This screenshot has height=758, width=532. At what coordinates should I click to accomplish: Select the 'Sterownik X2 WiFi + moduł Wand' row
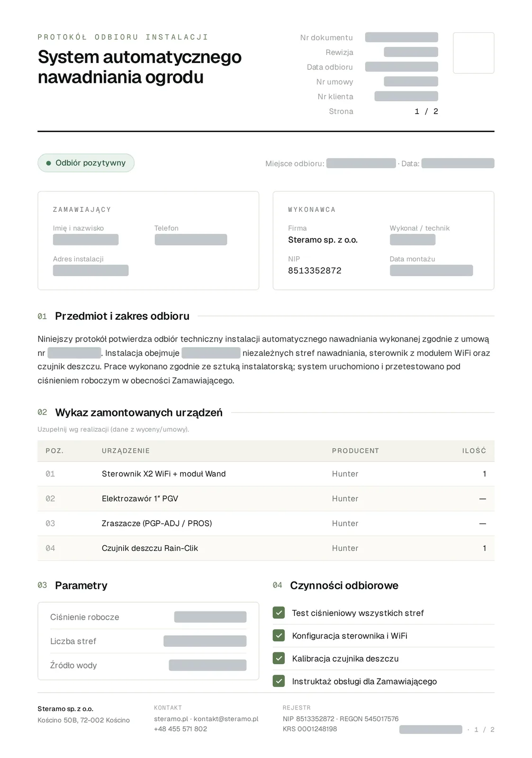266,474
